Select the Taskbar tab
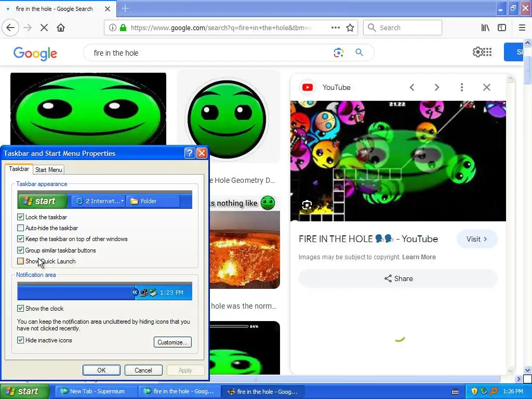532x399 pixels. (x=19, y=169)
